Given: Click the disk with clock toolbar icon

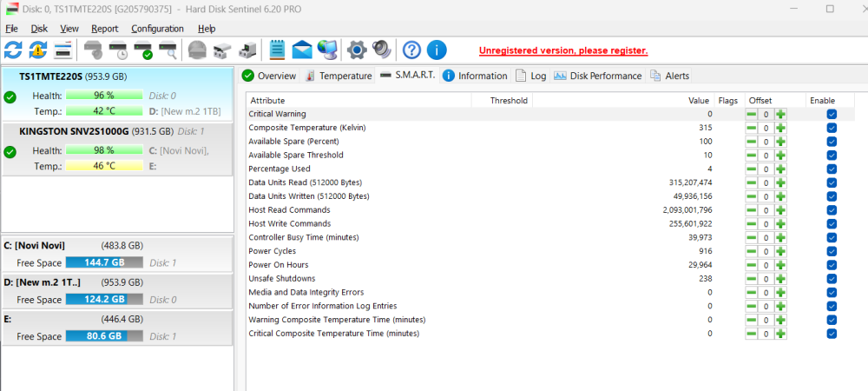Looking at the screenshot, I should point(118,50).
